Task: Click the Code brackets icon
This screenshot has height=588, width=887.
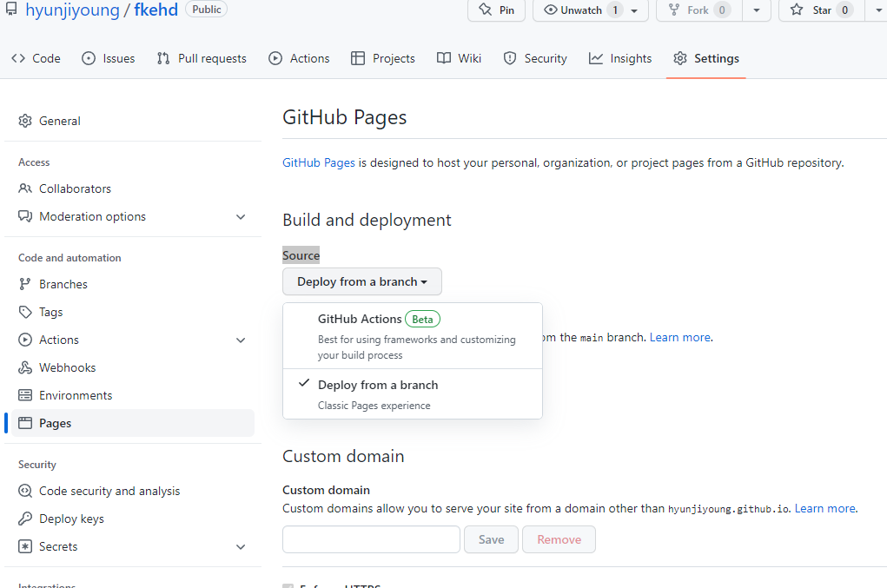Action: [18, 58]
